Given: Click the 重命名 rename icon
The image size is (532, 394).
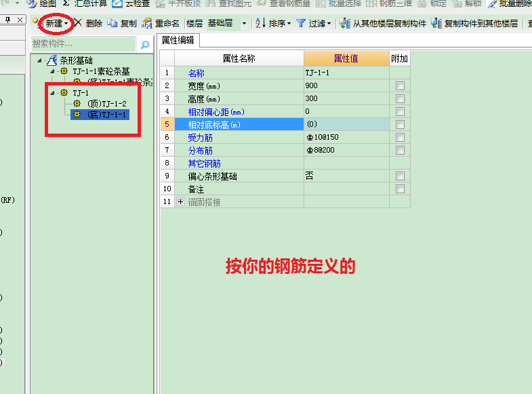Looking at the screenshot, I should click(x=147, y=24).
